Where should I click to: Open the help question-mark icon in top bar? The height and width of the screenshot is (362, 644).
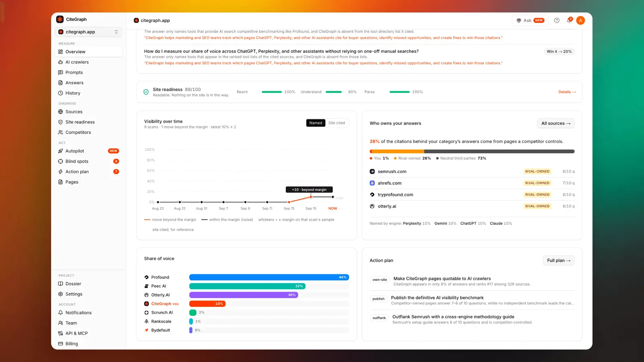click(557, 21)
